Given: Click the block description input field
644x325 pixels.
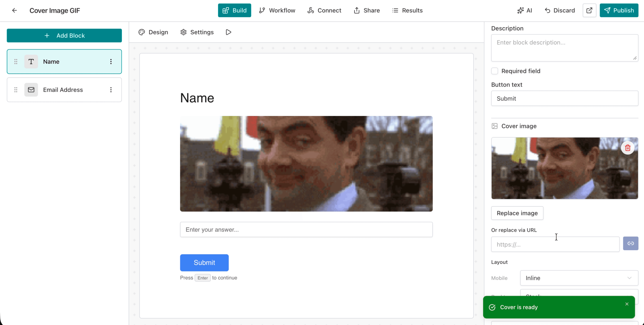Looking at the screenshot, I should pos(564,48).
